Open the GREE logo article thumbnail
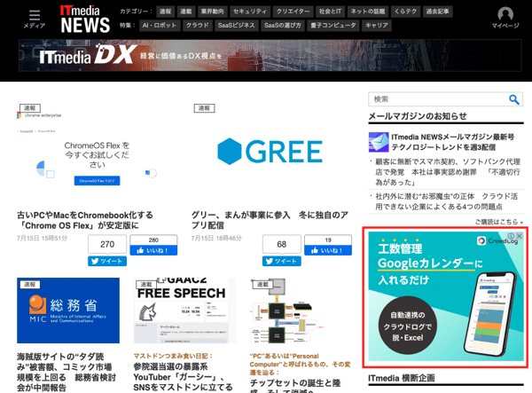This screenshot has height=393, width=532. pyautogui.click(x=270, y=152)
